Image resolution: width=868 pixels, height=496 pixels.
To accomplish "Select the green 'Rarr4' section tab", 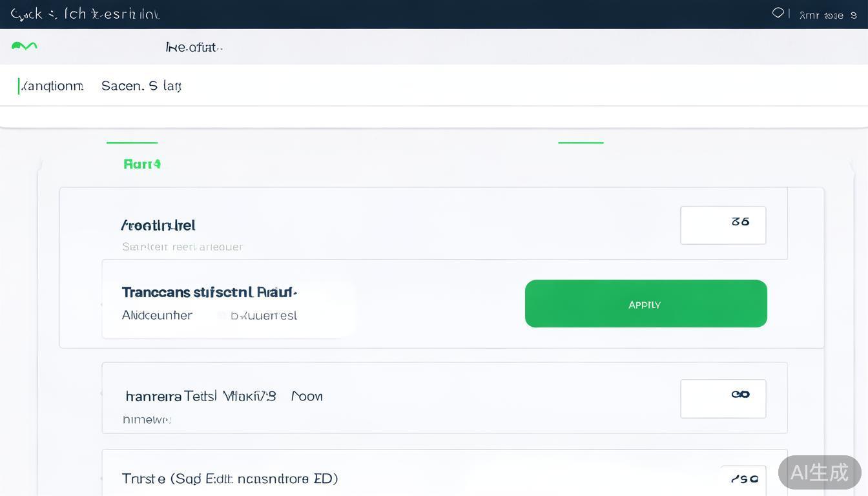I will click(141, 164).
